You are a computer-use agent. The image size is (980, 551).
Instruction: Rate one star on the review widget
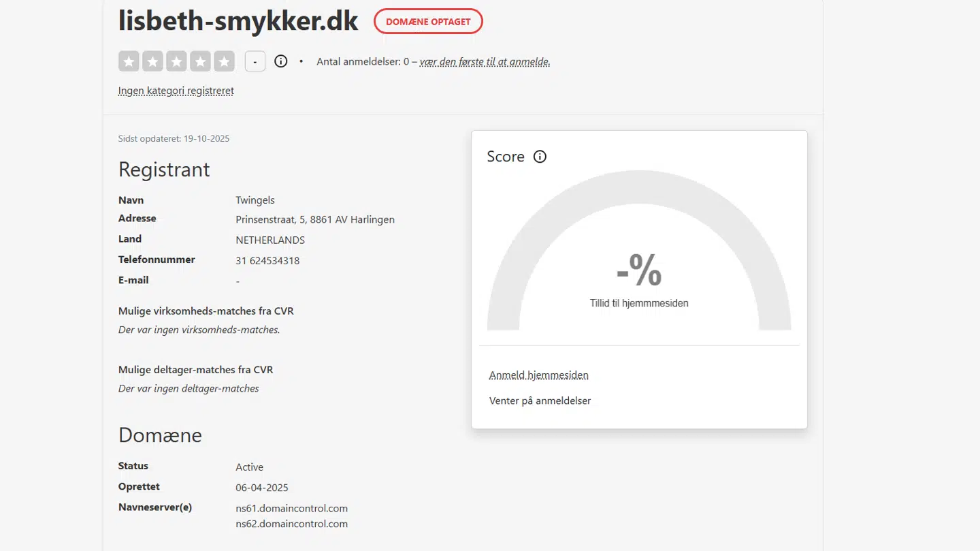coord(129,61)
